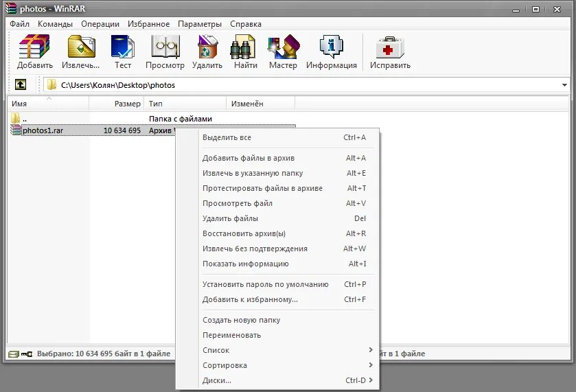
Task: Open the Команды menu
Action: [55, 24]
